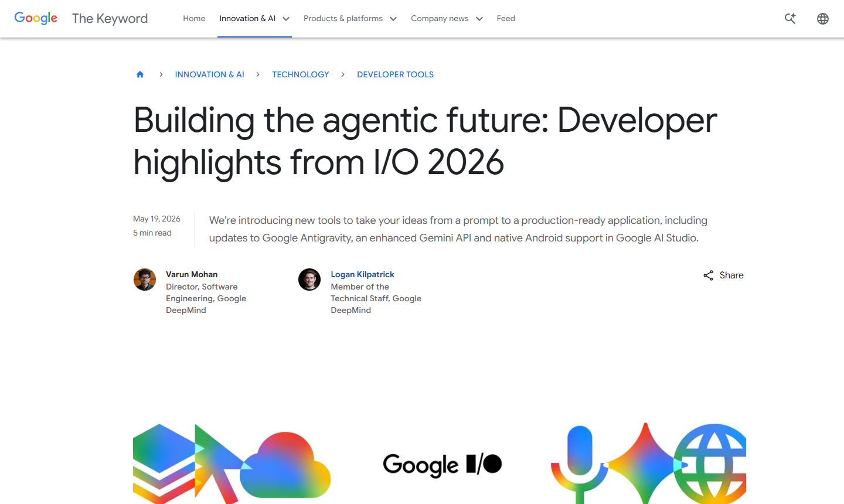Click the Share button label

tap(731, 275)
